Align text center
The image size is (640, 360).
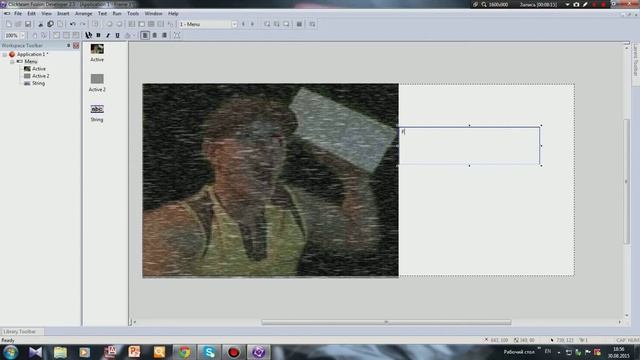click(155, 36)
